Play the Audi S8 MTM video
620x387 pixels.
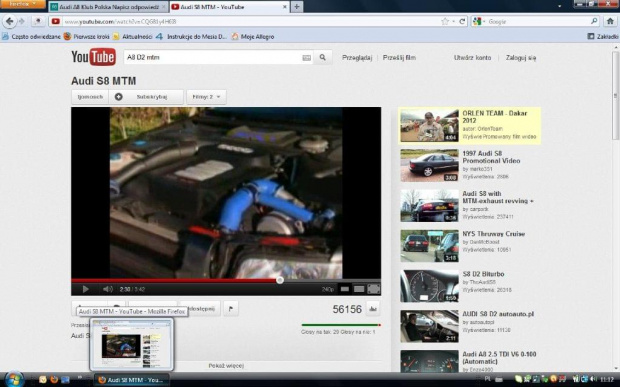click(x=85, y=289)
